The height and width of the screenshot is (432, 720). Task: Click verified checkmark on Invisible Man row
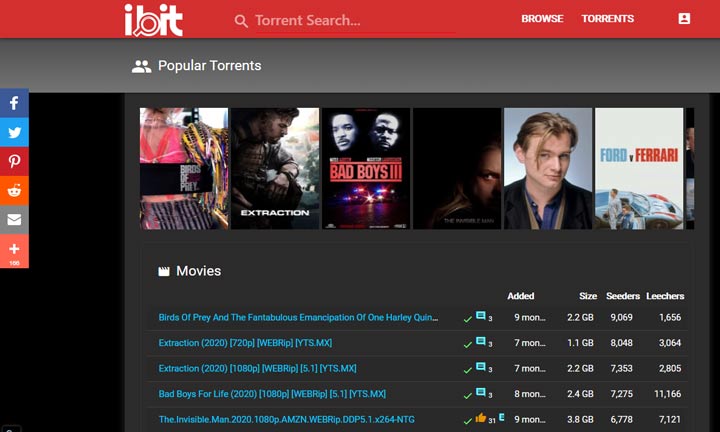point(467,421)
